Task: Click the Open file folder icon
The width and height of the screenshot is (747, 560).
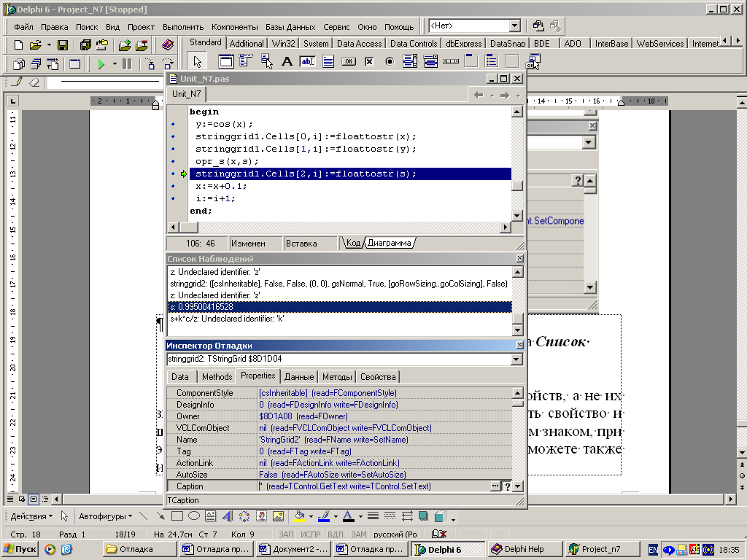Action: tap(35, 44)
